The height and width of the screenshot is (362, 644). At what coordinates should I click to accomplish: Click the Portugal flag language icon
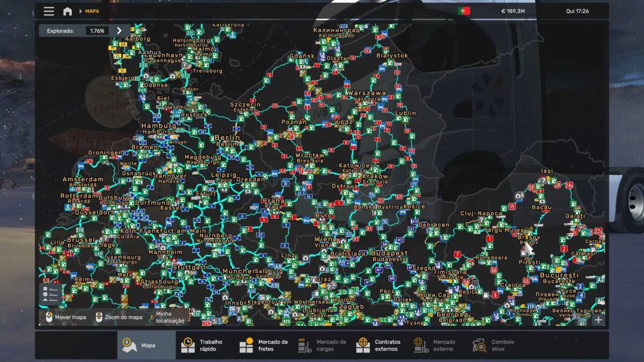464,11
